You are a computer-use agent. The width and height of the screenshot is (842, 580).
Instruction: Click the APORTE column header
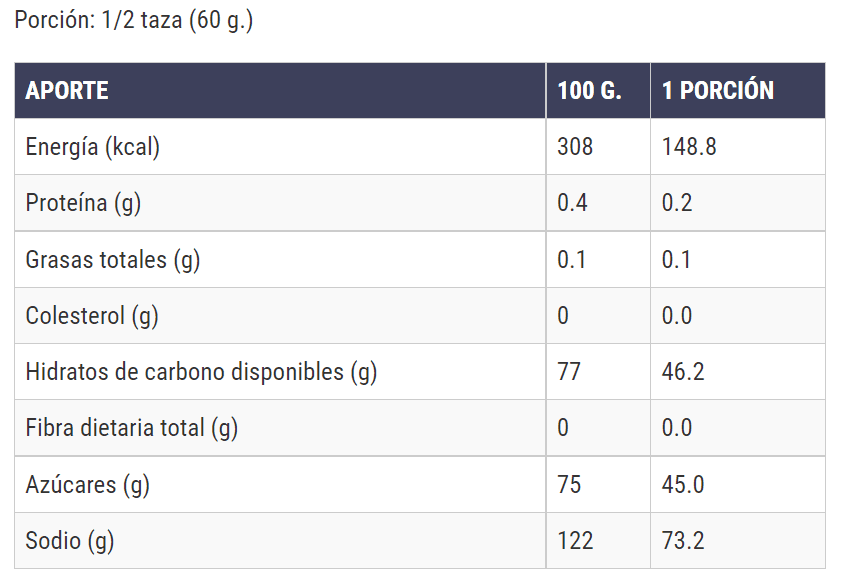click(x=67, y=90)
